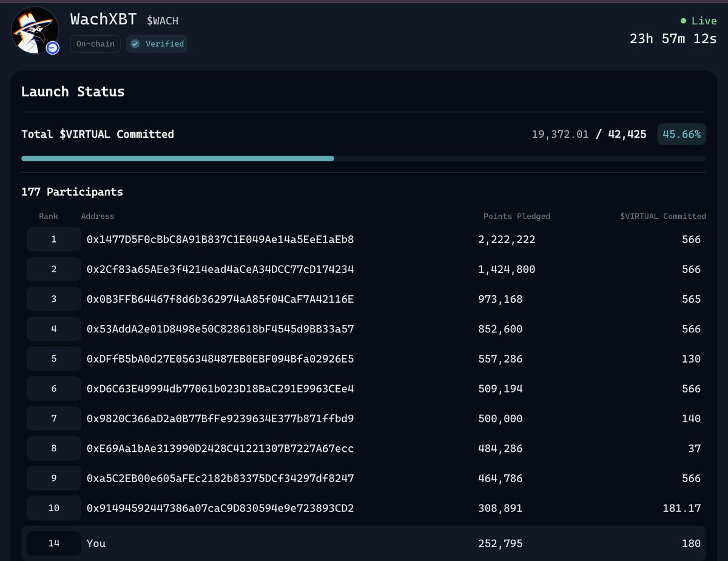728x561 pixels.
Task: Open address starting 0x53AddA2e01D
Action: coord(220,329)
